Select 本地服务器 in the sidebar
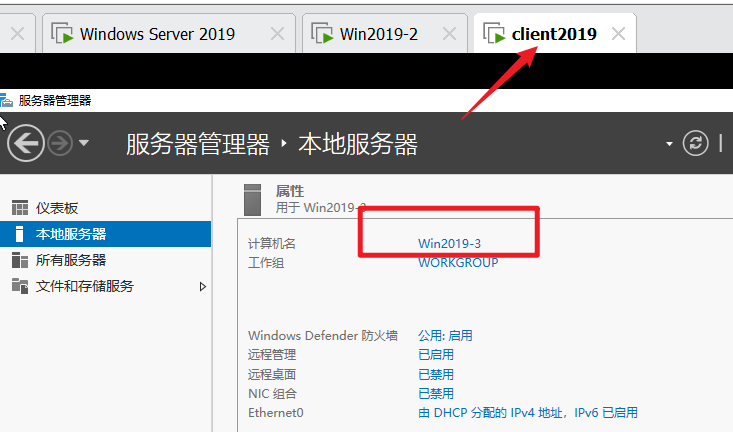This screenshot has width=733, height=432. [106, 234]
